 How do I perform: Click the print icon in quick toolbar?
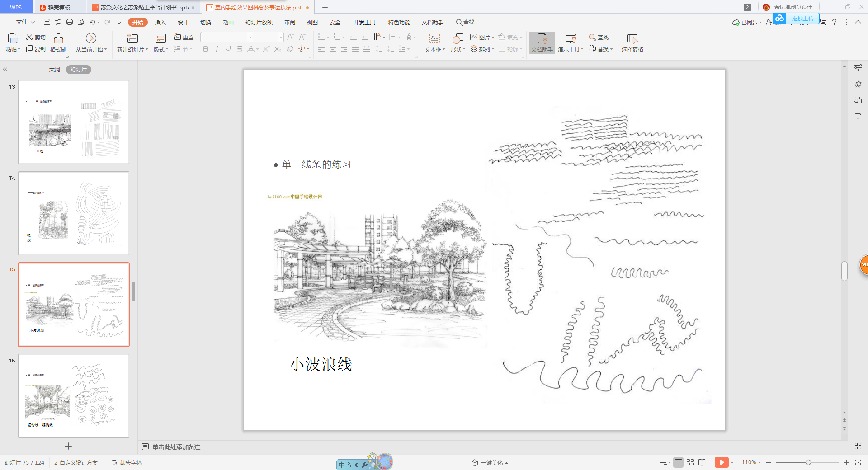[x=70, y=22]
